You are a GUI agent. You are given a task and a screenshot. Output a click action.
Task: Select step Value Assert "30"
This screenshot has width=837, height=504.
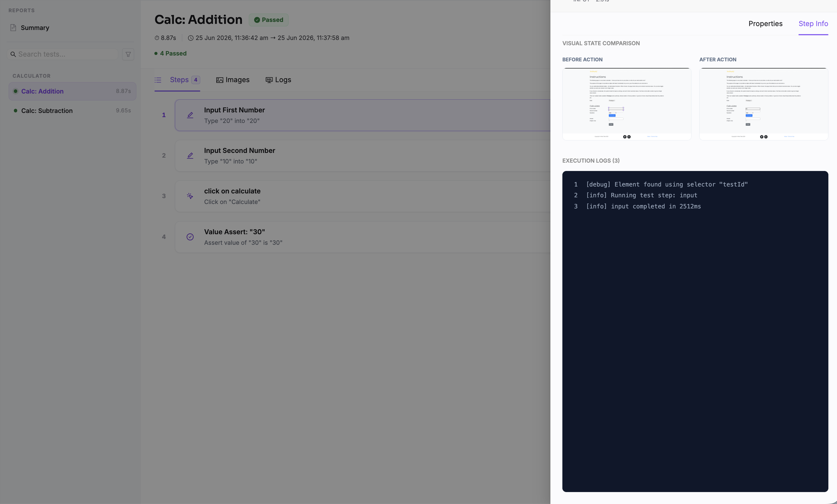362,237
